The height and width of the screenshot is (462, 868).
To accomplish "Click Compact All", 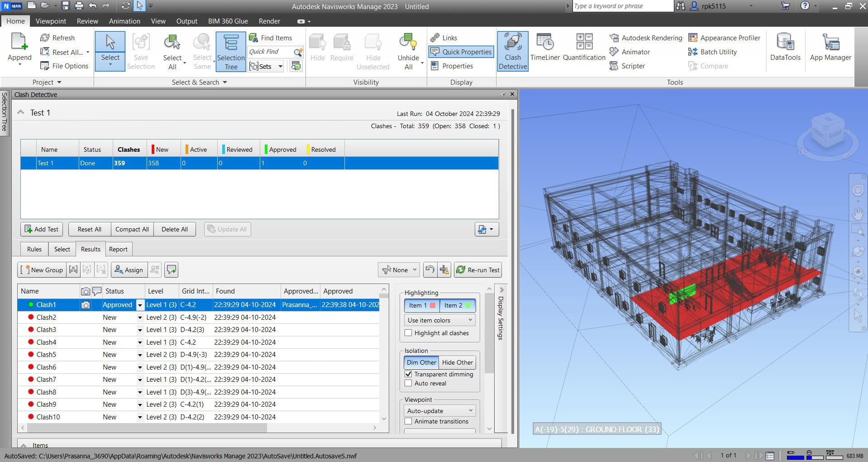I will 132,229.
